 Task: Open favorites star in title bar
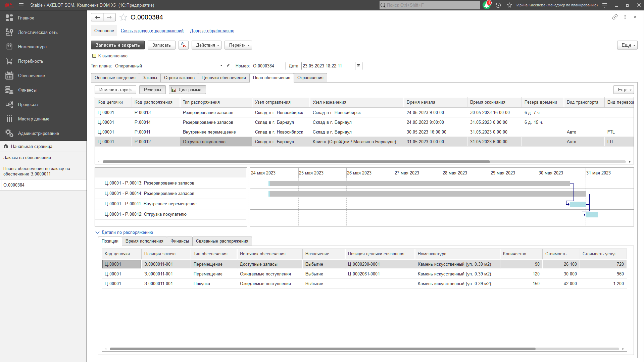(509, 5)
